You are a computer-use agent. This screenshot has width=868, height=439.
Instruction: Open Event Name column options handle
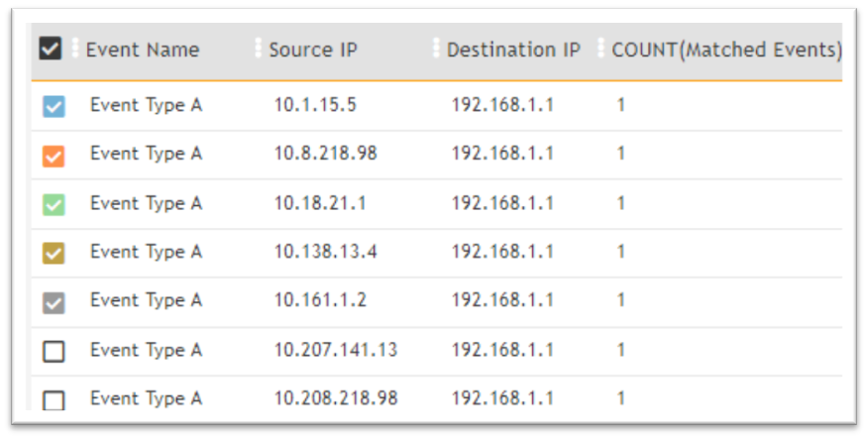point(76,49)
